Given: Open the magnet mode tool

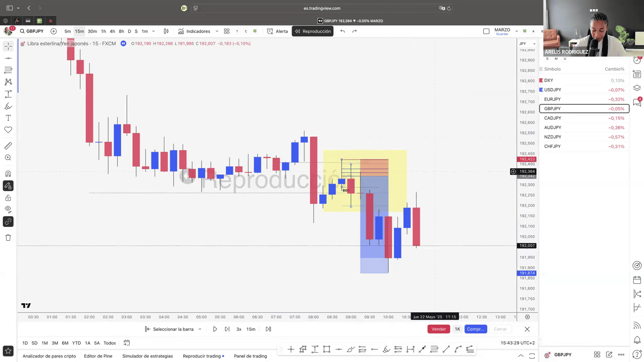Looking at the screenshot, I should click(x=8, y=174).
